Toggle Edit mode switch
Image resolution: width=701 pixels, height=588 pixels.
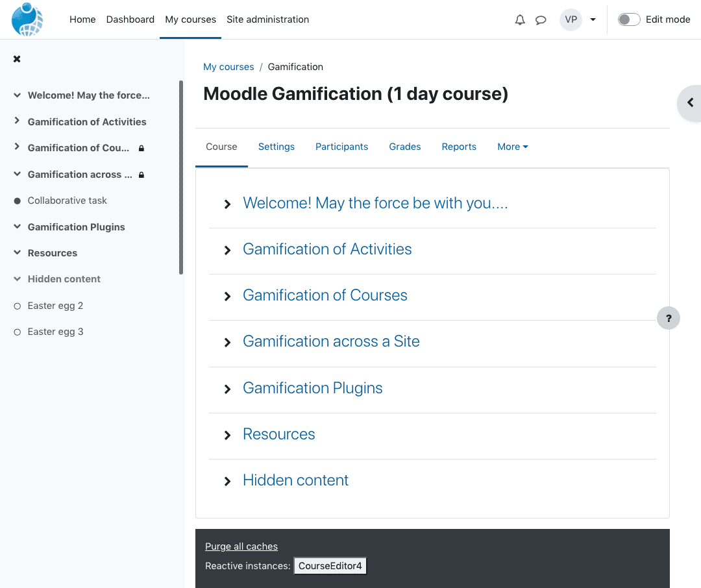point(628,19)
